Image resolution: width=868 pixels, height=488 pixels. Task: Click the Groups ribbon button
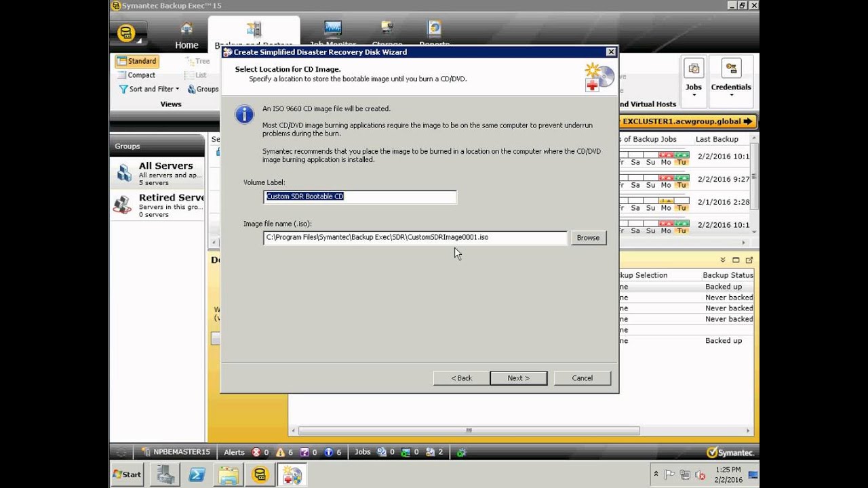203,89
